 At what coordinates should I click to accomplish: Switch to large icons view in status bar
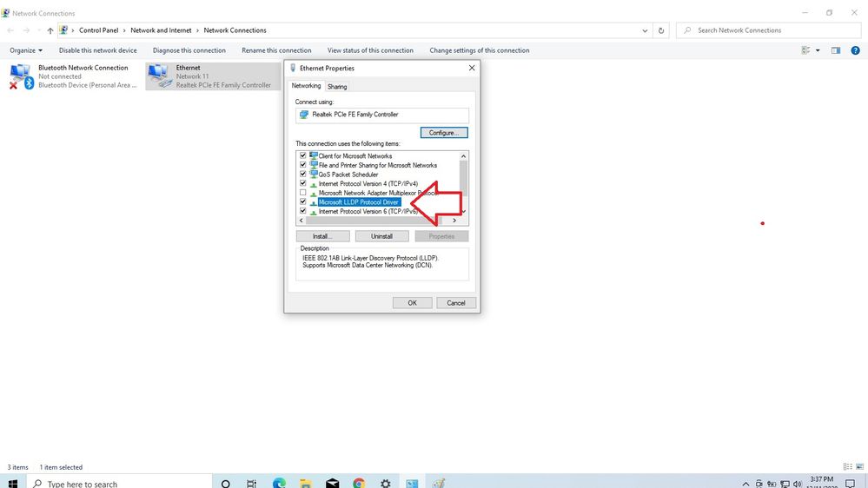click(x=859, y=467)
